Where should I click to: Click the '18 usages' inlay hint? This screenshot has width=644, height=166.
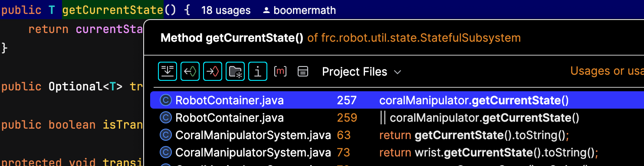point(226,10)
